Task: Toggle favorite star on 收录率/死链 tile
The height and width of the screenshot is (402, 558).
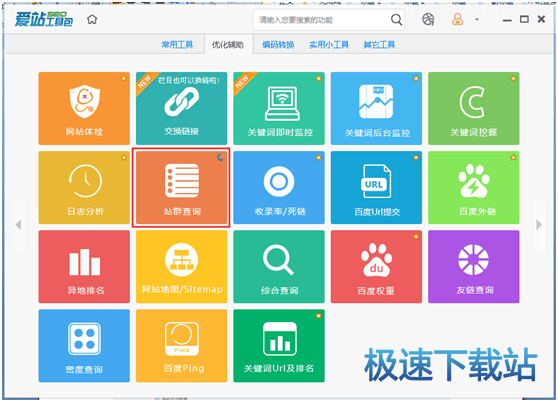Action: (x=318, y=157)
